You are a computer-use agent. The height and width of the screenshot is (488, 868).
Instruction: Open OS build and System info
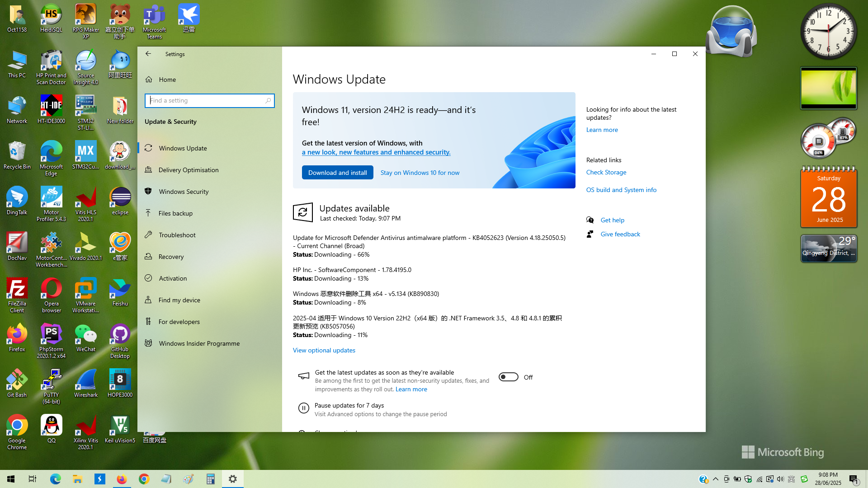621,190
